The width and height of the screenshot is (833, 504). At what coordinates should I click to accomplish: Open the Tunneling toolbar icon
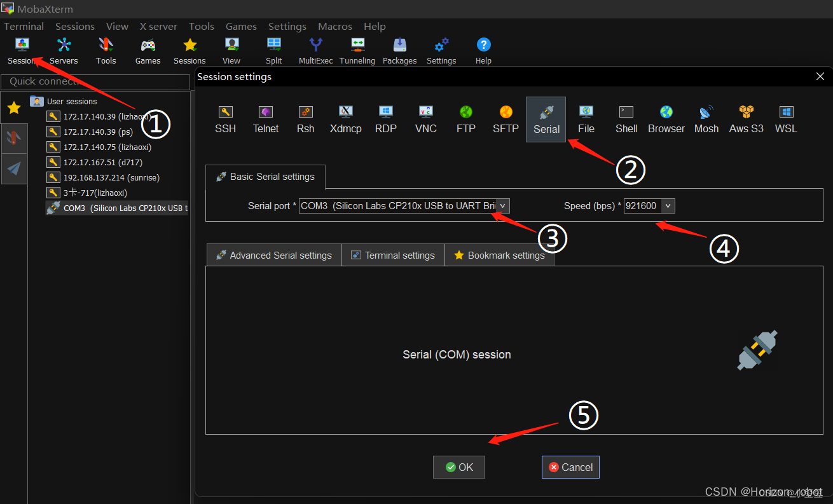pyautogui.click(x=357, y=51)
